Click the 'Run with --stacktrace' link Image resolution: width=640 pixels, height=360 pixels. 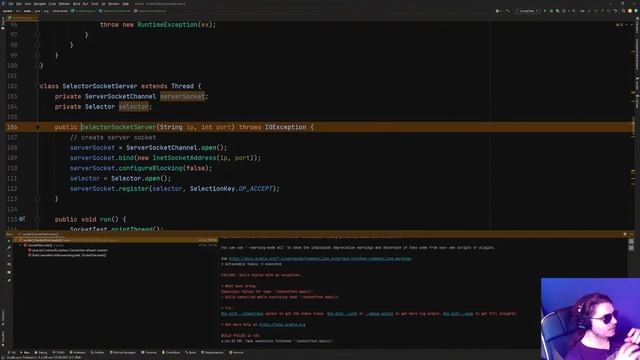coord(242,314)
